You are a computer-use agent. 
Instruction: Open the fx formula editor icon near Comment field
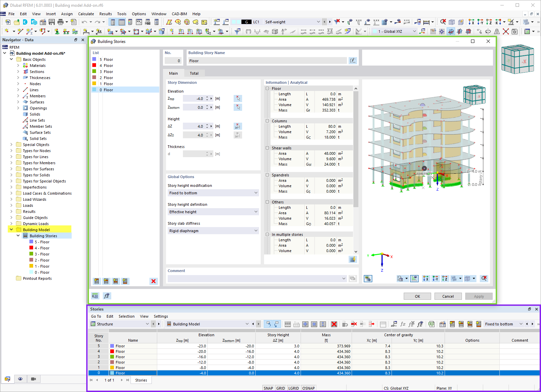107,296
